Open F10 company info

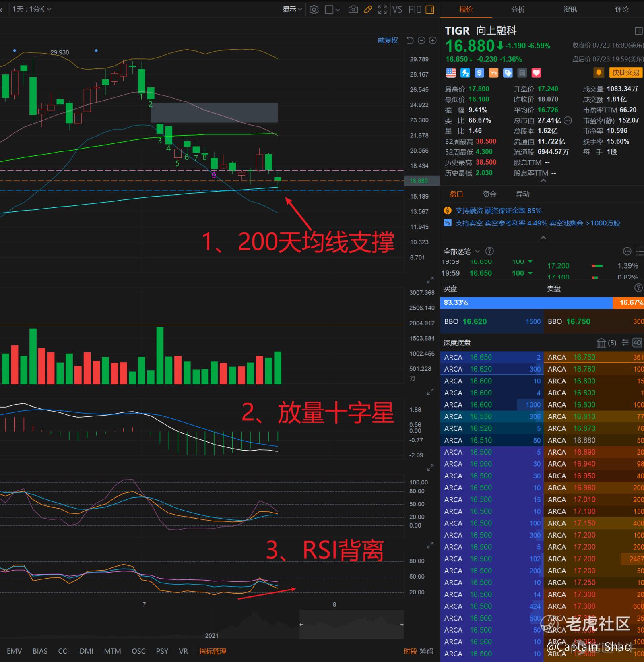(415, 10)
